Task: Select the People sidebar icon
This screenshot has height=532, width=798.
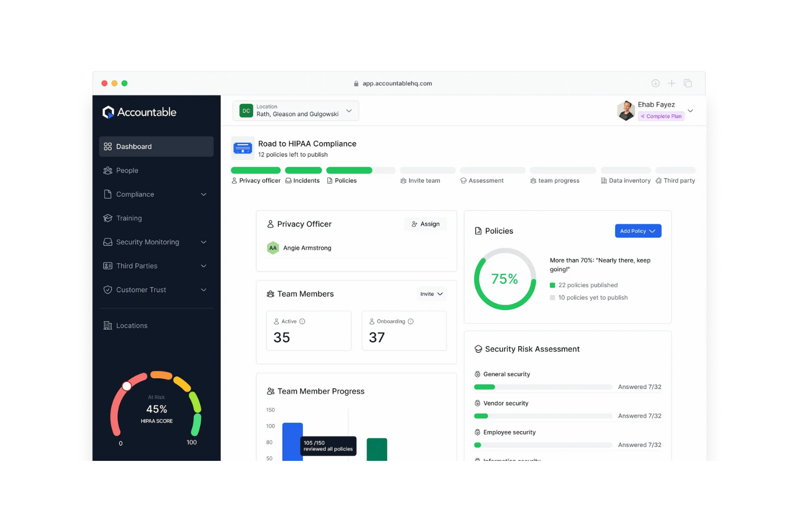Action: (x=108, y=170)
